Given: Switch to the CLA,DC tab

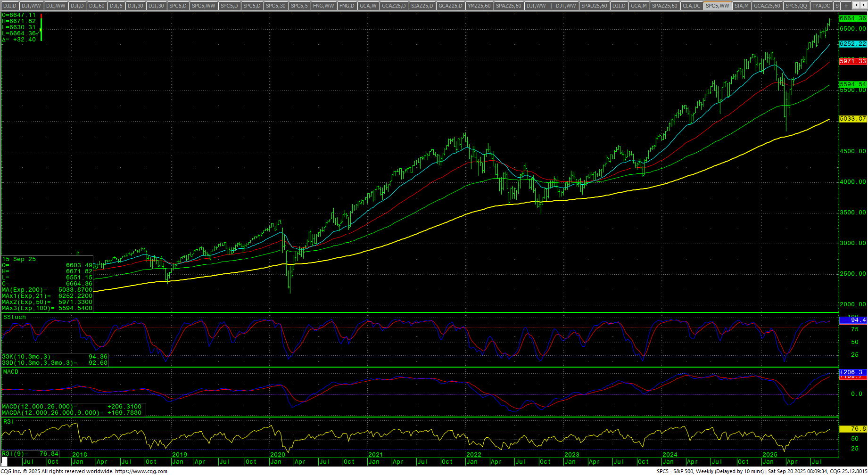Looking at the screenshot, I should (692, 6).
